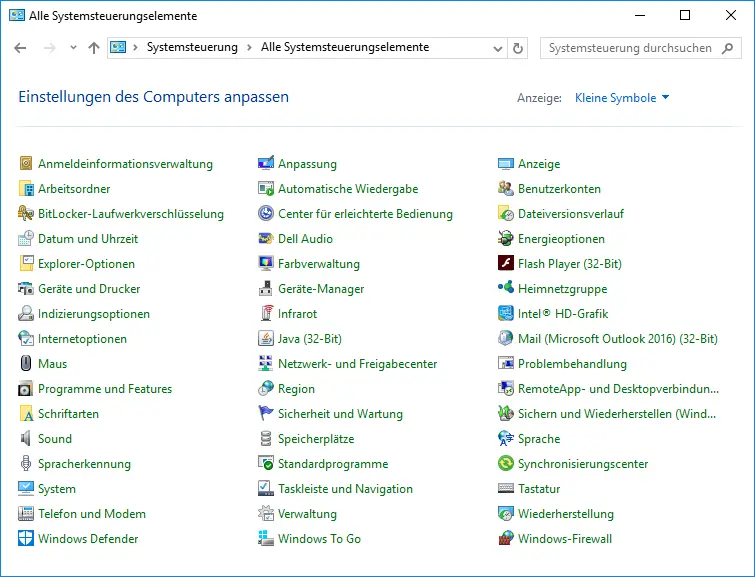
Task: Click the Datum und Uhrzeit clock icon
Action: coord(26,239)
